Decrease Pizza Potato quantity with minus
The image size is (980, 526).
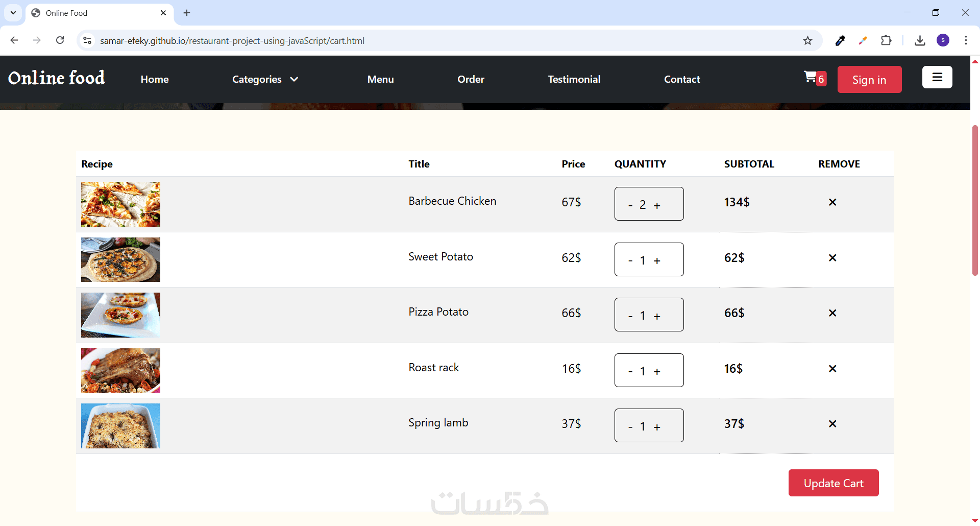point(630,316)
